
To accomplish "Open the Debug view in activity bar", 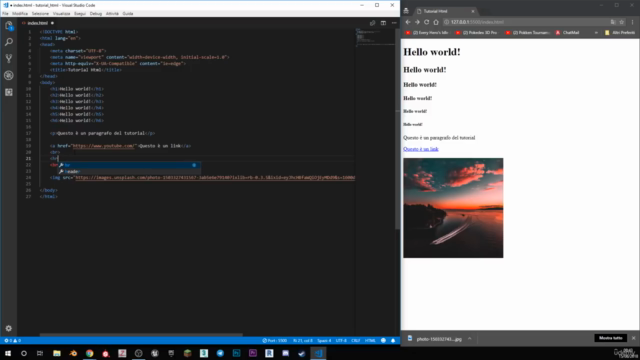I will coord(9,76).
